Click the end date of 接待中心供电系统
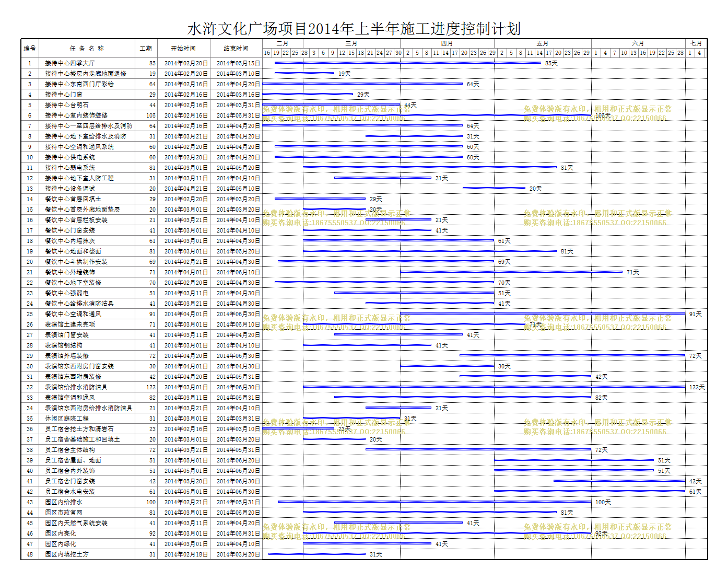Image resolution: width=728 pixels, height=580 pixels. click(x=238, y=157)
